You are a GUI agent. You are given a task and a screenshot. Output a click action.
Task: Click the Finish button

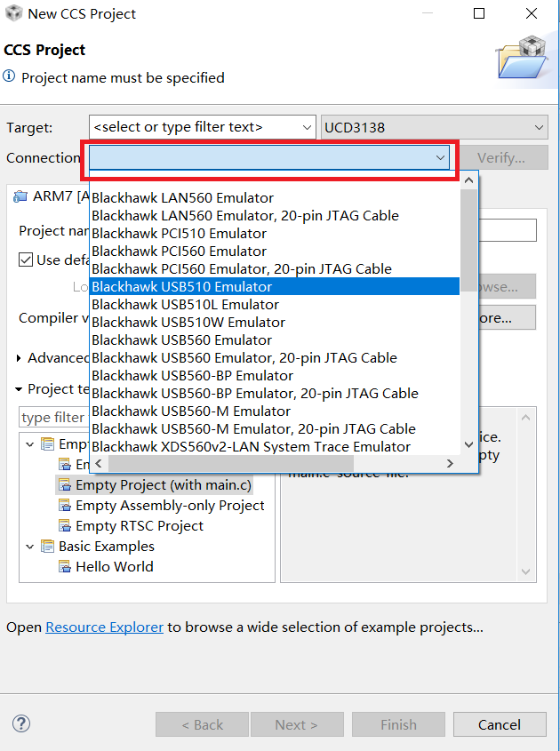[398, 724]
